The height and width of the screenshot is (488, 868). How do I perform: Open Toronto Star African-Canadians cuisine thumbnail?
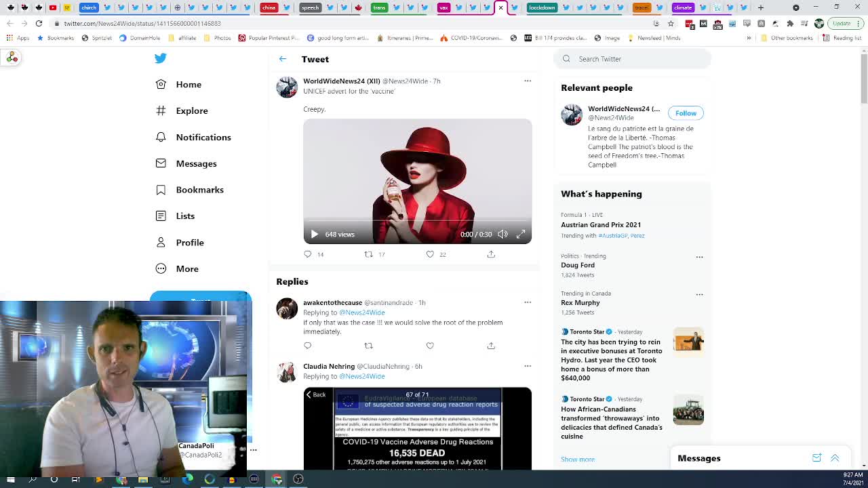click(688, 410)
